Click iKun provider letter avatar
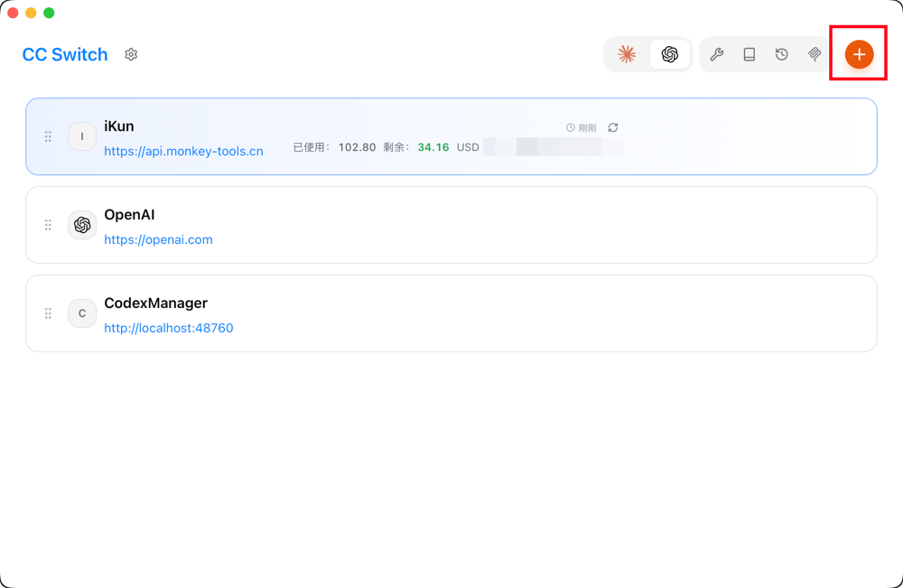Image resolution: width=903 pixels, height=588 pixels. [82, 136]
